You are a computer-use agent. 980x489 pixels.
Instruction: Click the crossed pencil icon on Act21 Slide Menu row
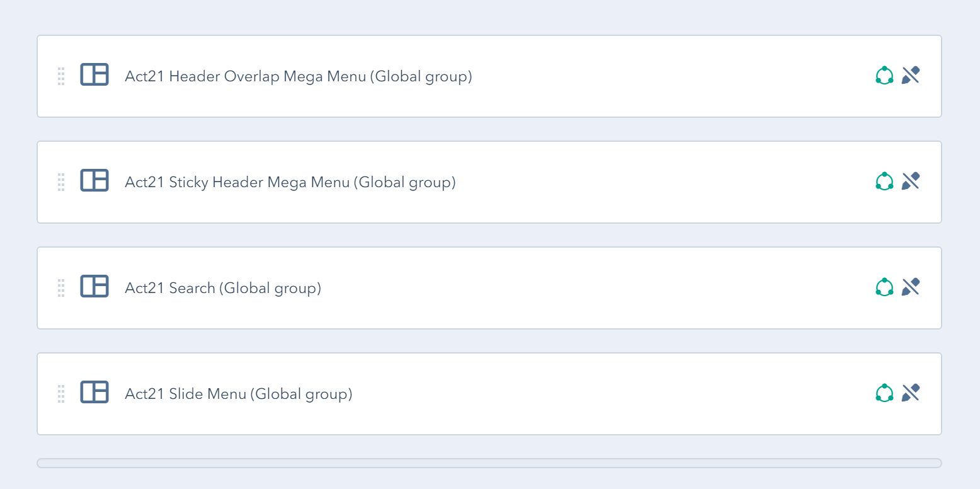[x=910, y=392]
